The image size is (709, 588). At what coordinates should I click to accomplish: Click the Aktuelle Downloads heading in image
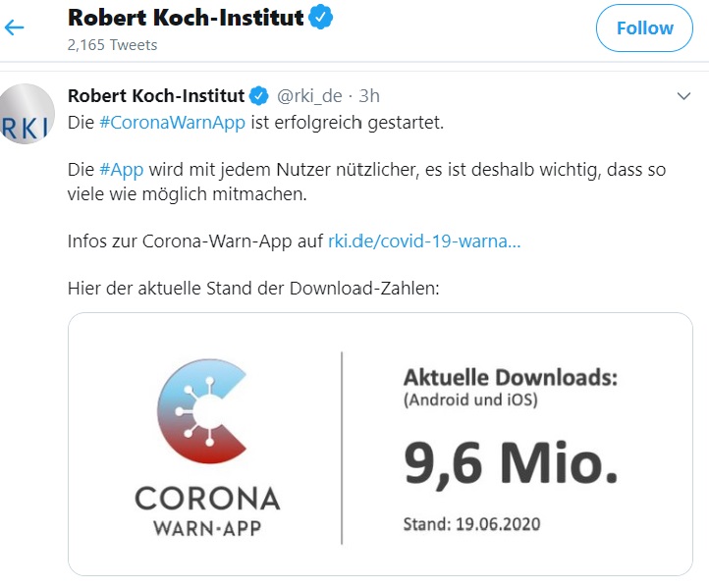(511, 377)
